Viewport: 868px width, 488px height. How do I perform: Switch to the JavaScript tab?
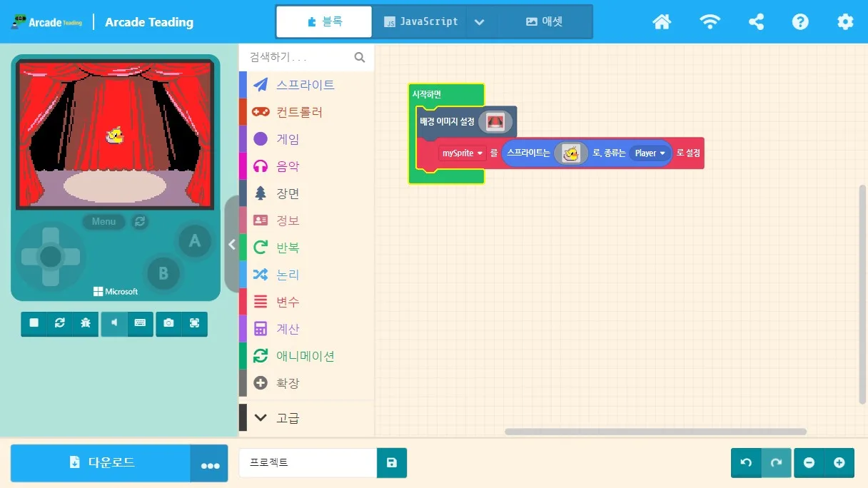(x=420, y=22)
